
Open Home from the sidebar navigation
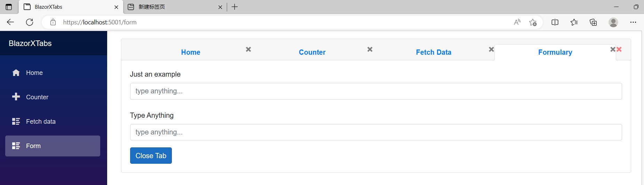tap(34, 73)
